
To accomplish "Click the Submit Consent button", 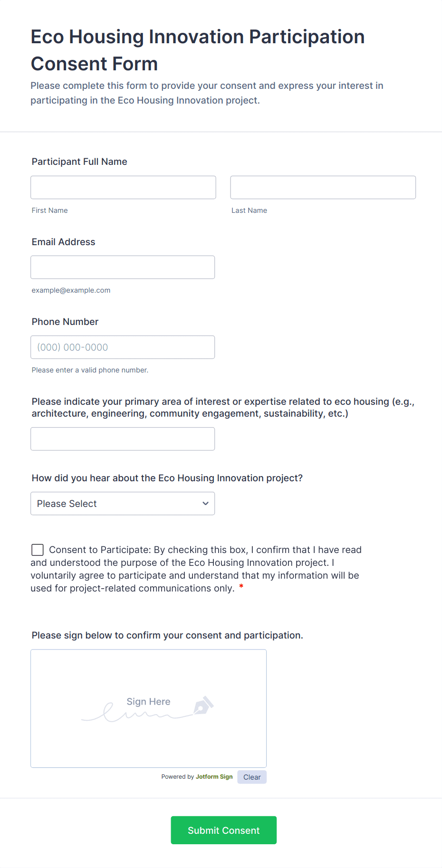I will 223,830.
